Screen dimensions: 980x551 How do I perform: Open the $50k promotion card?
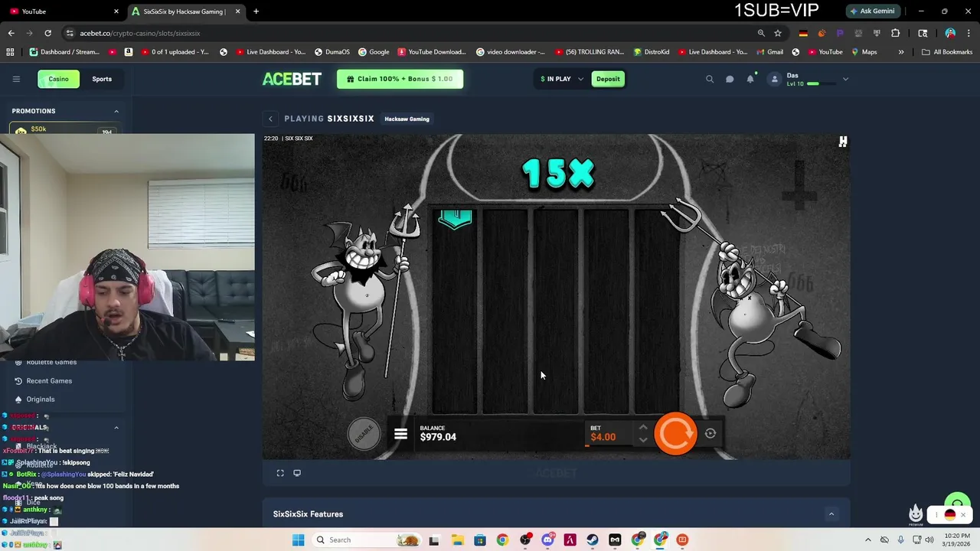point(65,129)
